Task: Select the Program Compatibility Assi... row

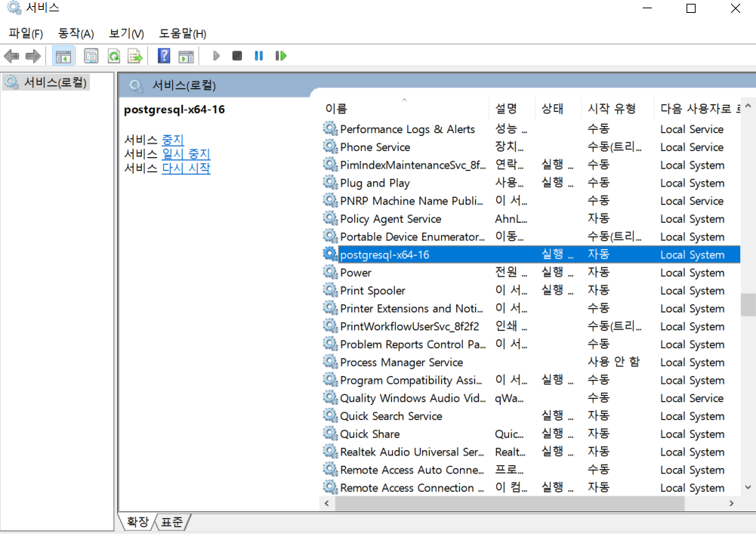Action: coord(530,380)
